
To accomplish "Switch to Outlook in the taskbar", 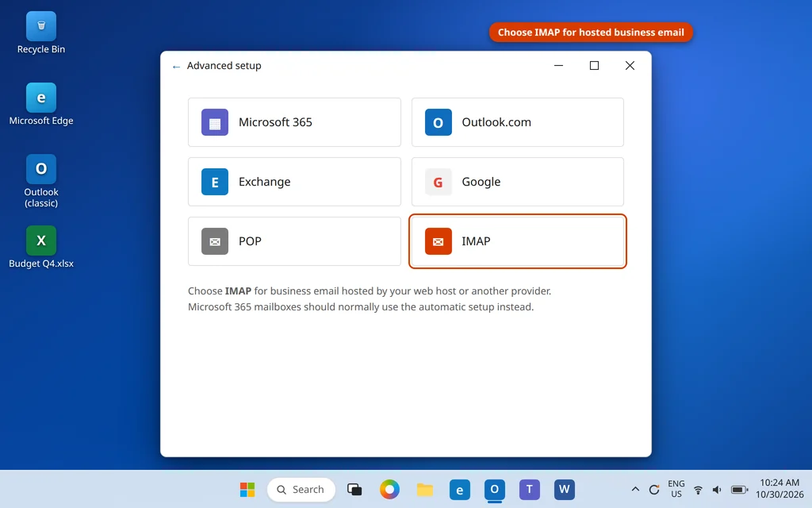I will click(x=495, y=489).
